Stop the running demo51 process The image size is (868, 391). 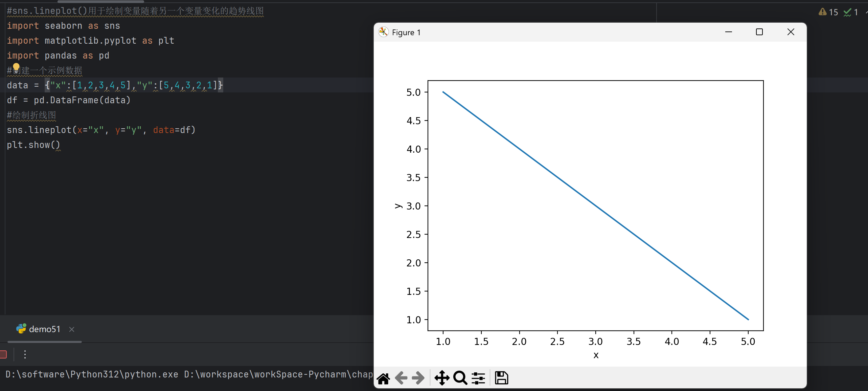click(3, 354)
